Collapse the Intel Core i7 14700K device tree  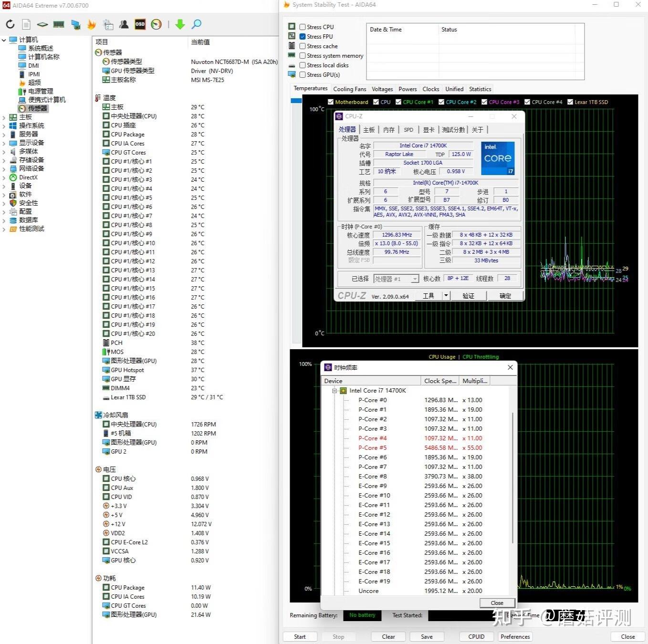click(335, 390)
